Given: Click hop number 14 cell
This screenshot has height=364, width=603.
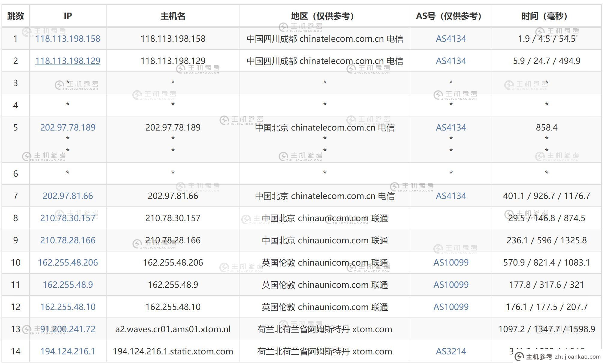Looking at the screenshot, I should [16, 351].
